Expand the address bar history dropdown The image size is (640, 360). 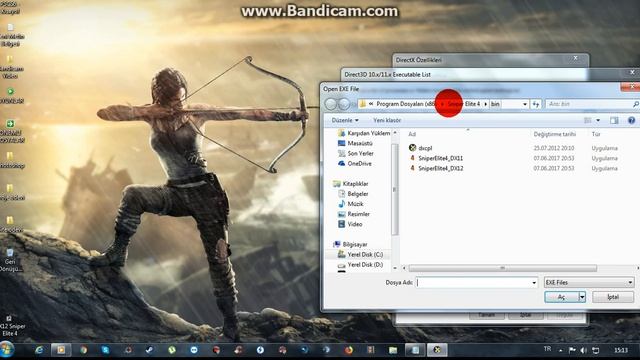coord(525,104)
